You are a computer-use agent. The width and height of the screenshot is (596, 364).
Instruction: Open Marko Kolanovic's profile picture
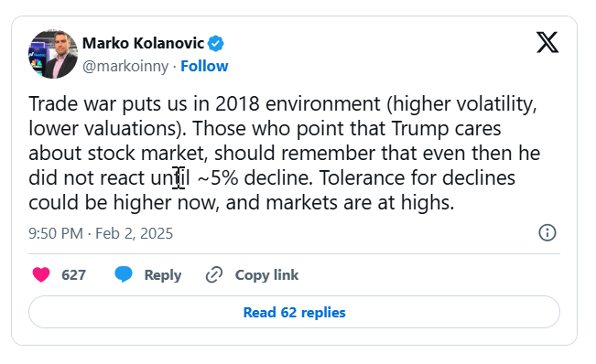53,54
